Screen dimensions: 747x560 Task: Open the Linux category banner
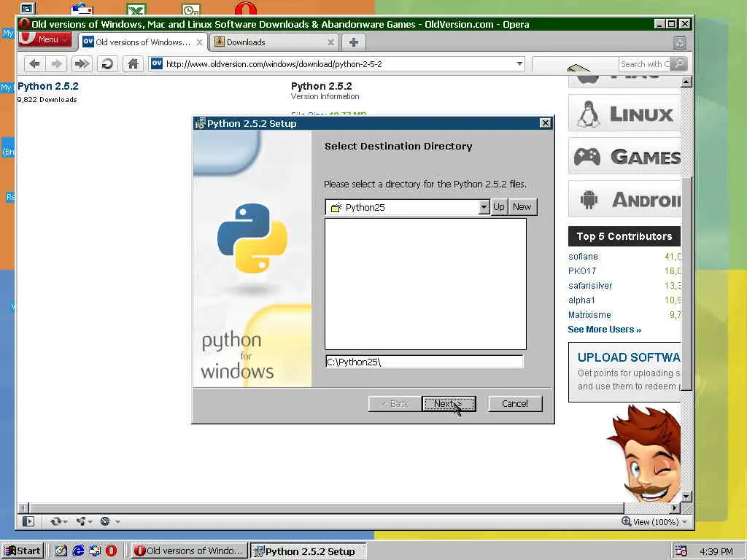point(624,113)
